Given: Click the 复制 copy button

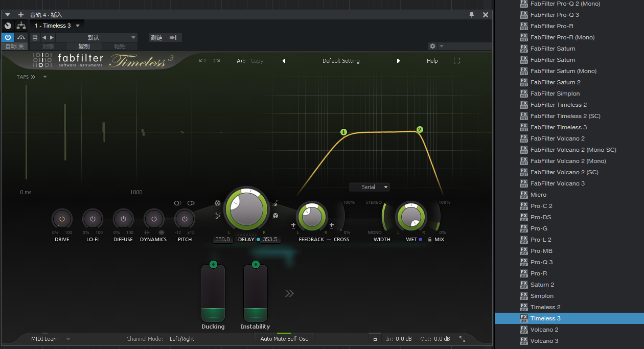Looking at the screenshot, I should (84, 46).
